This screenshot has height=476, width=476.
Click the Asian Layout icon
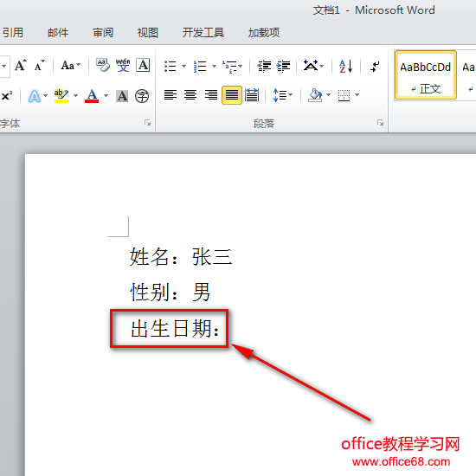tap(311, 65)
